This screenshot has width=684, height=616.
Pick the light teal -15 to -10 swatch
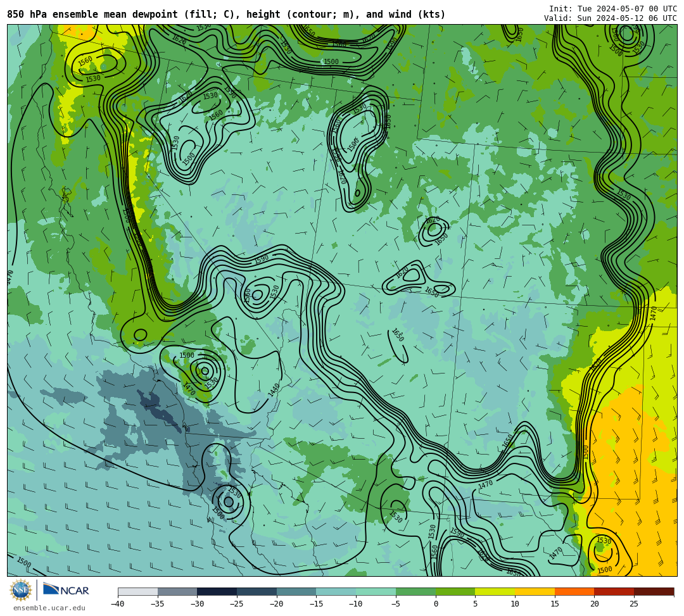[x=336, y=591]
